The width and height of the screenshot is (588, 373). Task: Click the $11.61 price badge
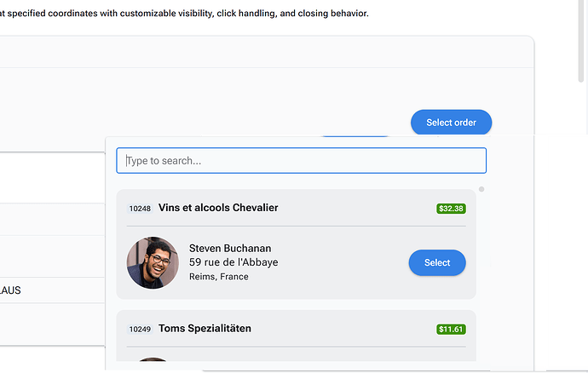(x=451, y=329)
